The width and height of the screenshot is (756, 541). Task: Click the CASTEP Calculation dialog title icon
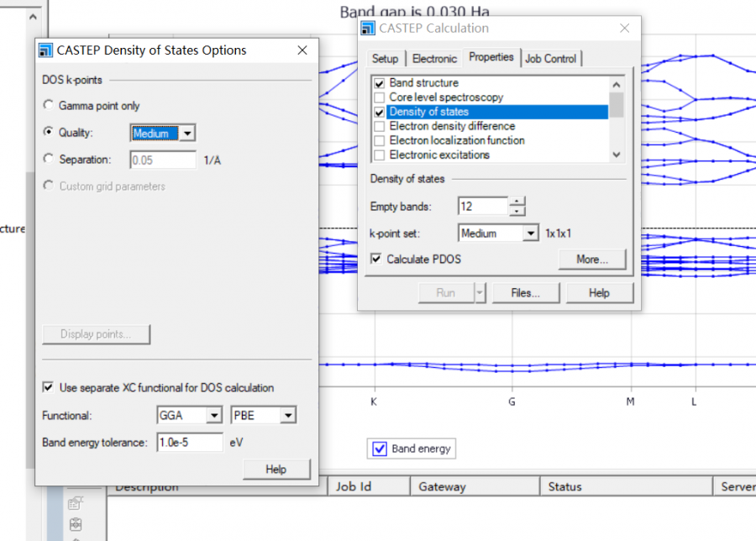368,29
